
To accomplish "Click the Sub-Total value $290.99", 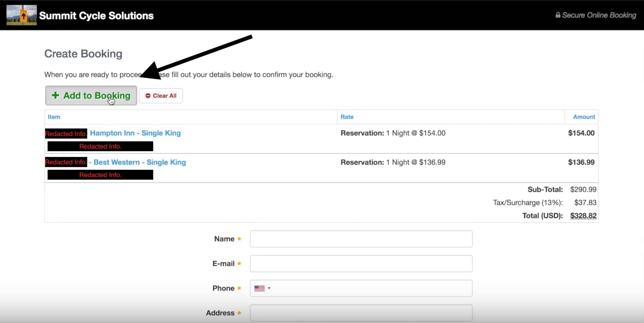I will [583, 190].
